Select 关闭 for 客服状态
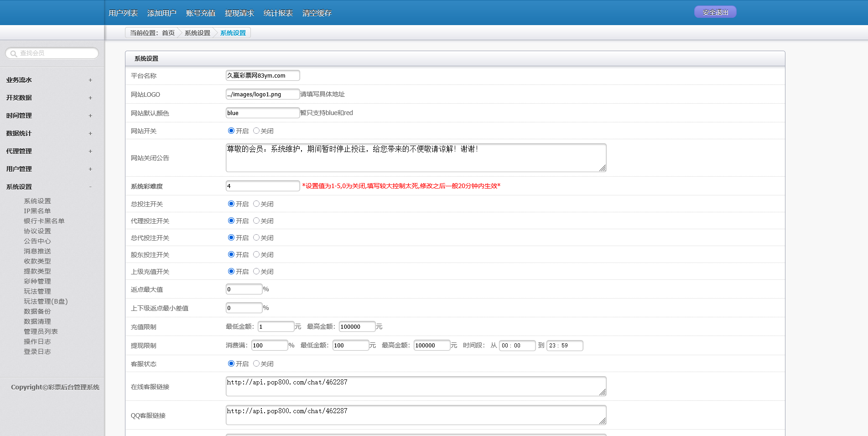The width and height of the screenshot is (868, 436). [x=256, y=363]
